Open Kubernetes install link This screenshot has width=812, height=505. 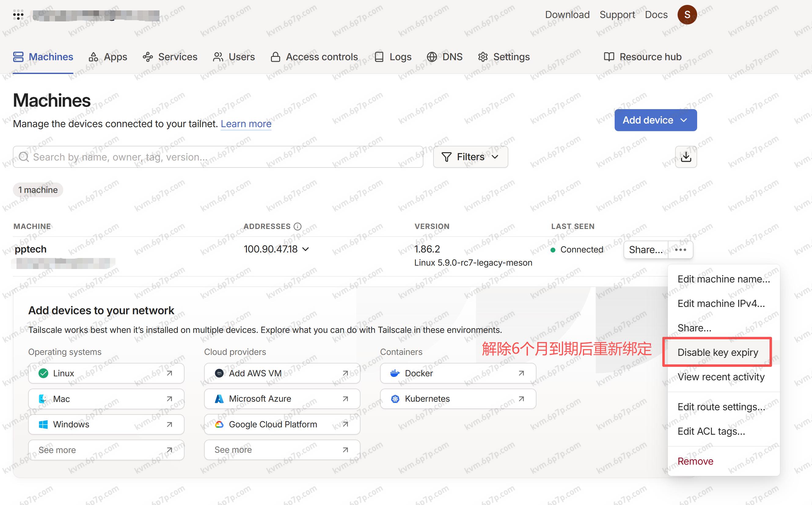(458, 398)
